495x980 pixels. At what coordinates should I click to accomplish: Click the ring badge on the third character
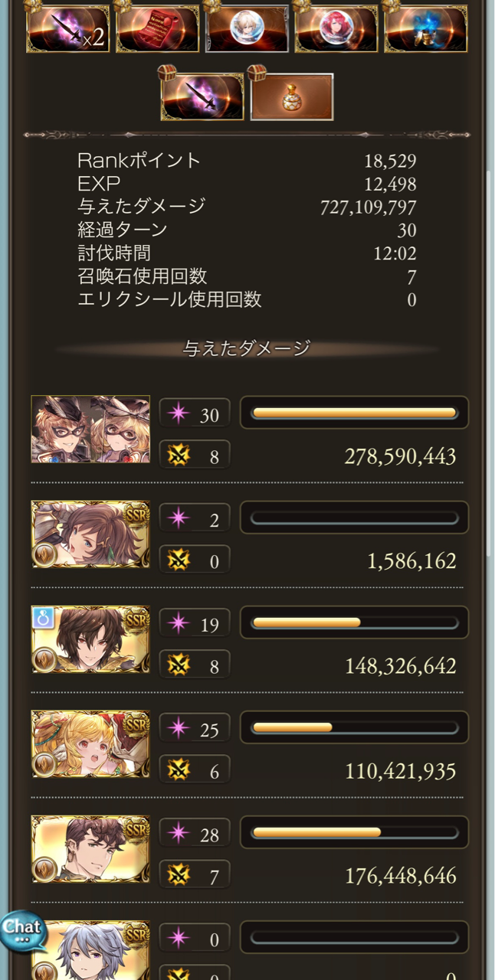(43, 617)
